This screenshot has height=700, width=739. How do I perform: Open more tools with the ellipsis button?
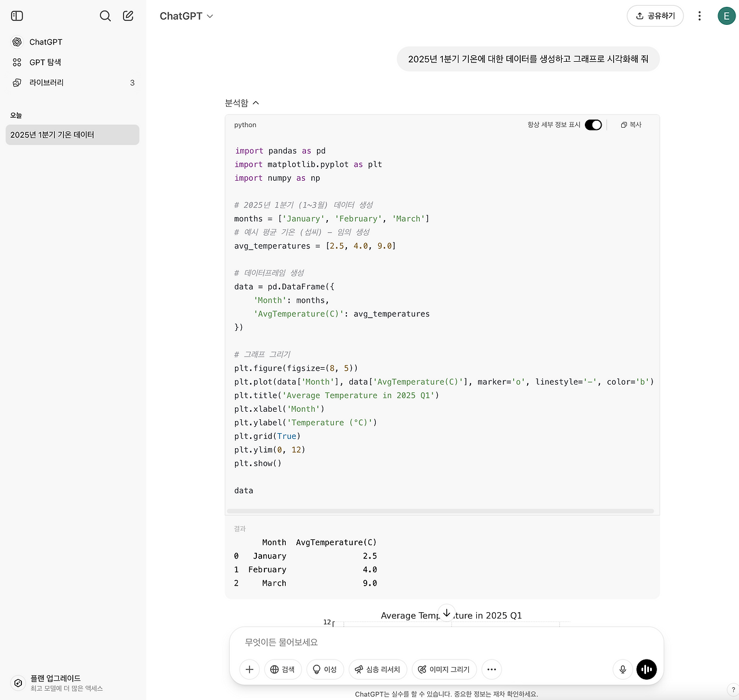click(492, 669)
